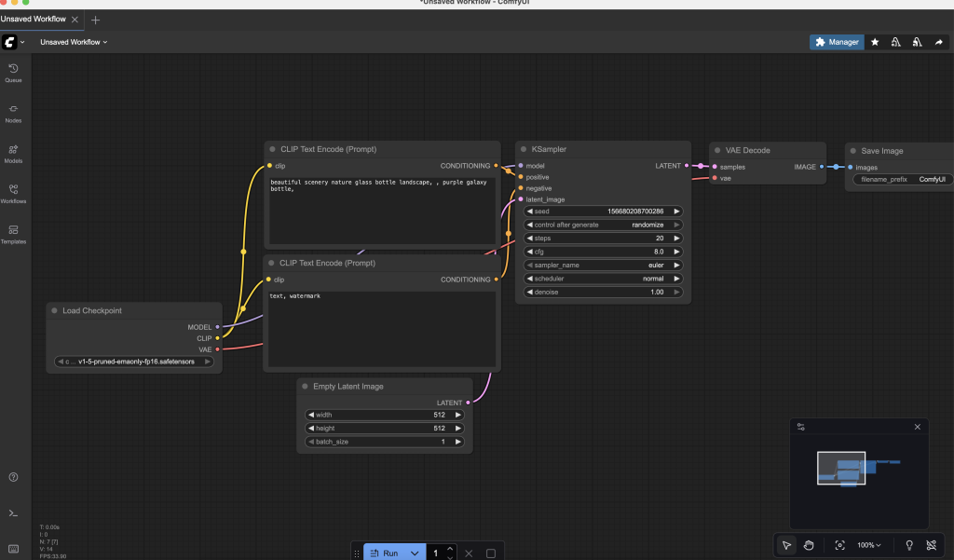The image size is (954, 560).
Task: Select the hand pan tool
Action: point(810,545)
